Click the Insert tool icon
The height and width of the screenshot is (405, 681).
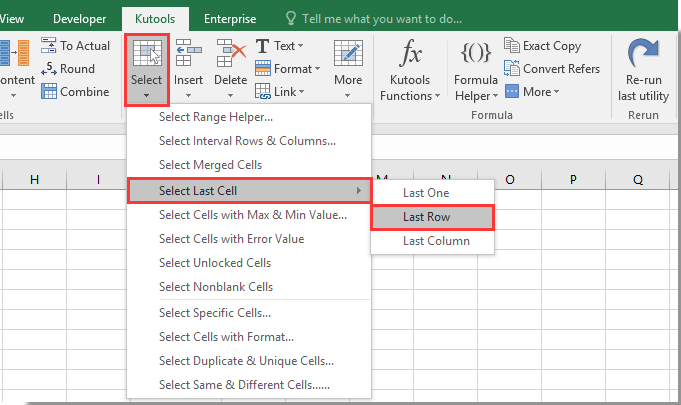tap(188, 53)
